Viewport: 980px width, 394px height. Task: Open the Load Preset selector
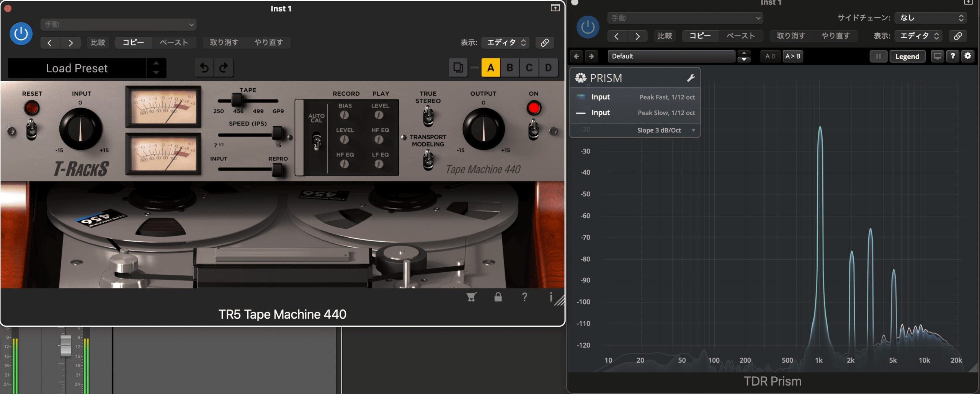point(77,68)
